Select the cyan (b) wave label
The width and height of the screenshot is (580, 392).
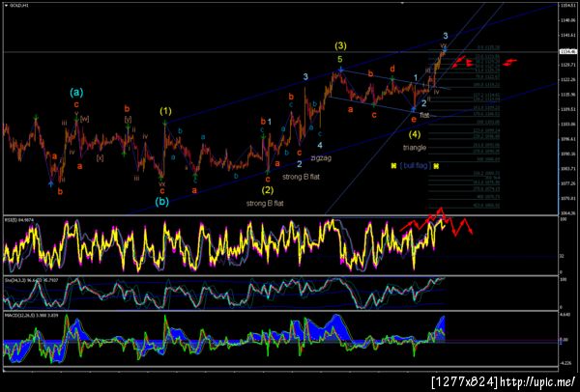point(161,202)
